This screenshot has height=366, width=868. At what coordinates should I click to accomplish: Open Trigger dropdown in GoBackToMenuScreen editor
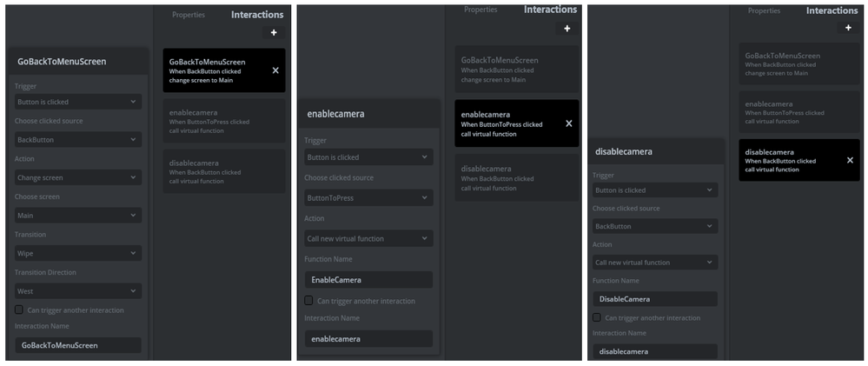78,102
